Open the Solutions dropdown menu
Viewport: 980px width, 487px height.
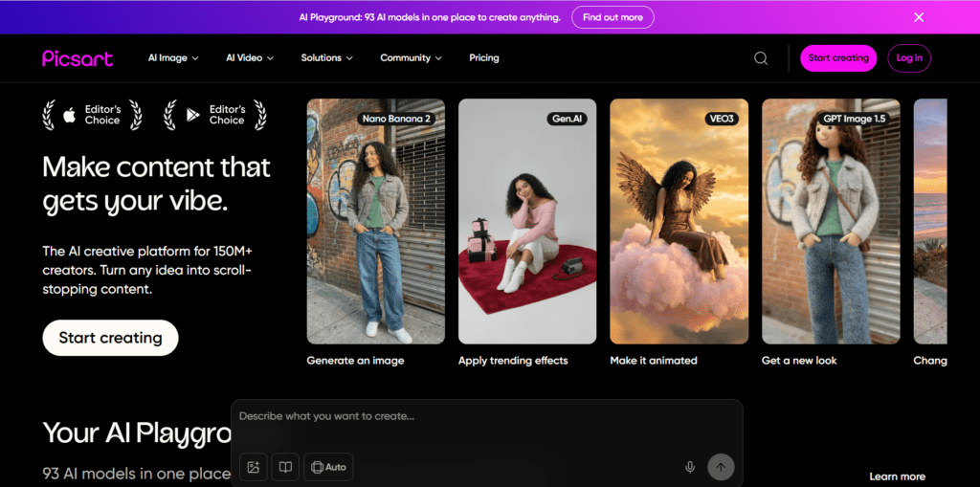[x=326, y=58]
